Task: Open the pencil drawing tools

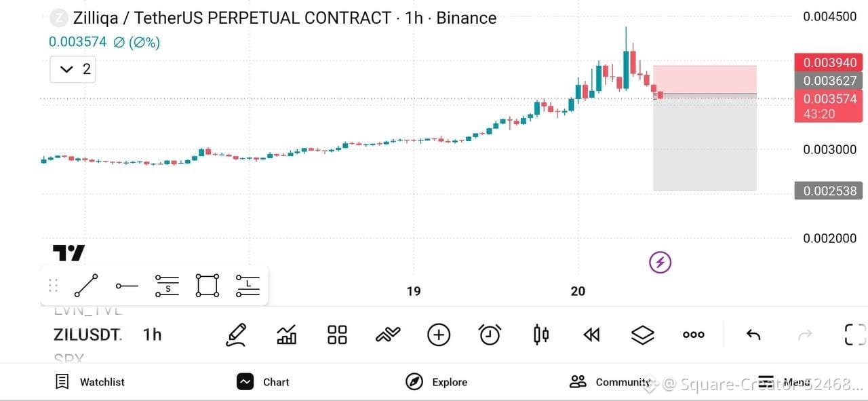Action: pyautogui.click(x=236, y=335)
